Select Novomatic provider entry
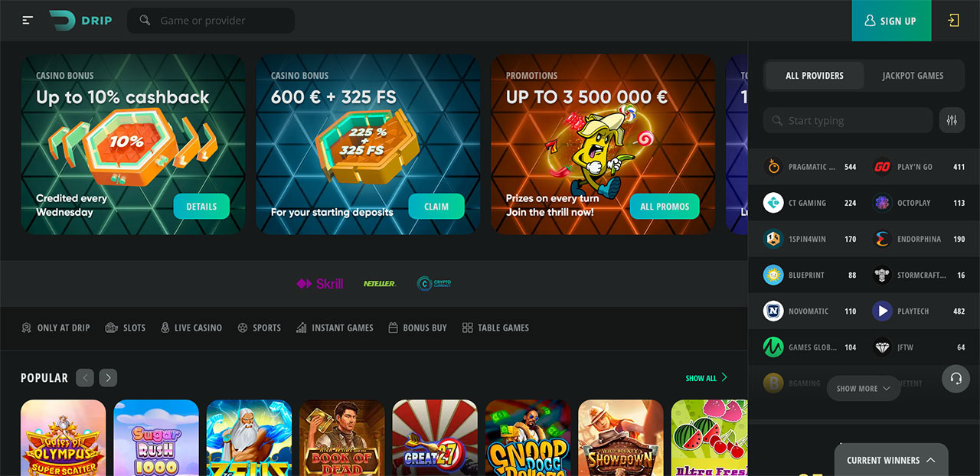 pyautogui.click(x=810, y=311)
